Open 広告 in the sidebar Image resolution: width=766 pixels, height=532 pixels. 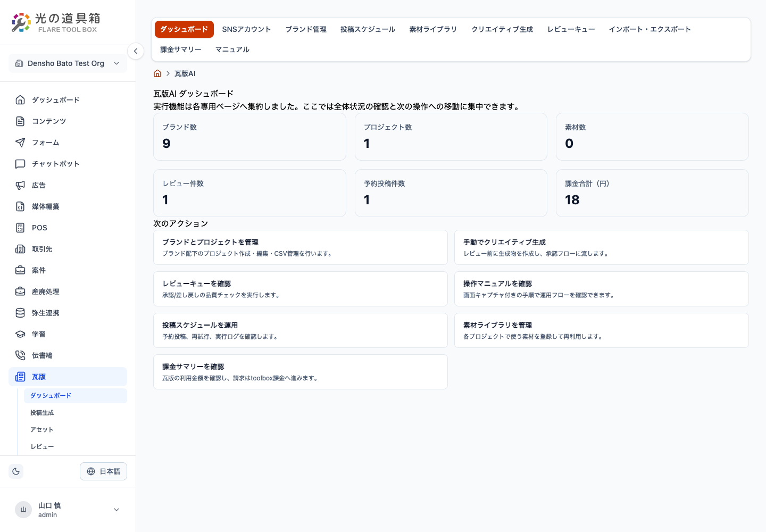pyautogui.click(x=68, y=185)
